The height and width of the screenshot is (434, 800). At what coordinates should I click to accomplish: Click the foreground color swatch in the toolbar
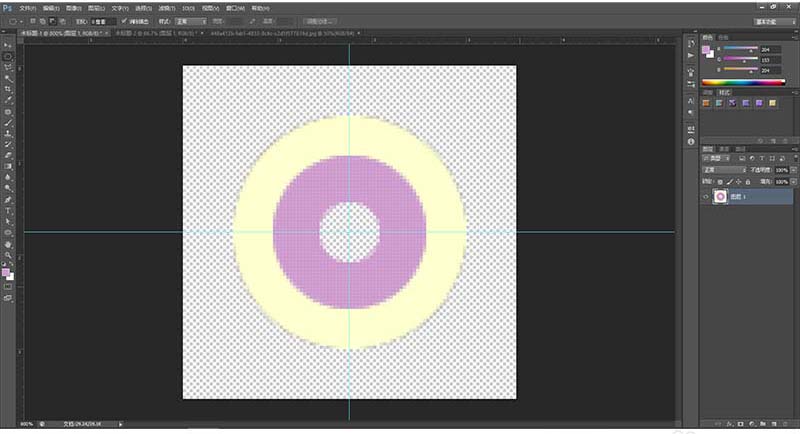click(6, 271)
